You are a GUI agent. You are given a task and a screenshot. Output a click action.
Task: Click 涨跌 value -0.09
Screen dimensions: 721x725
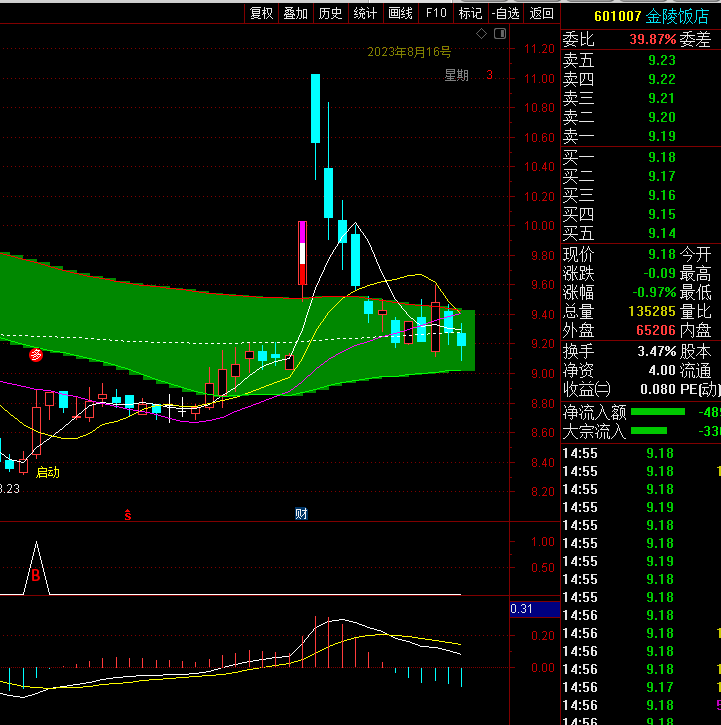pos(659,273)
